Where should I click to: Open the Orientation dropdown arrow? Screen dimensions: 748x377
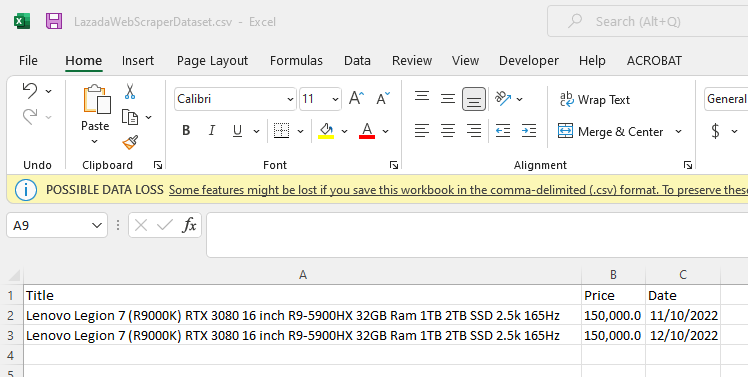[x=519, y=99]
